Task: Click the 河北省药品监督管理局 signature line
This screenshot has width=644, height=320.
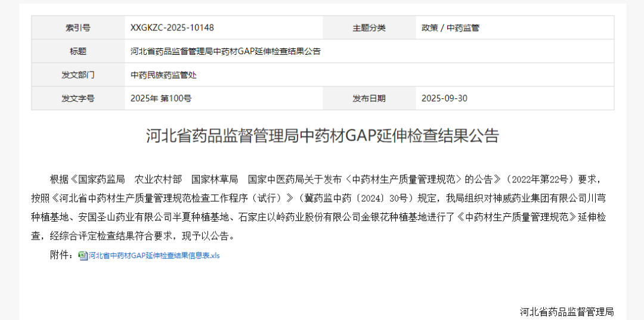Action: [x=567, y=312]
